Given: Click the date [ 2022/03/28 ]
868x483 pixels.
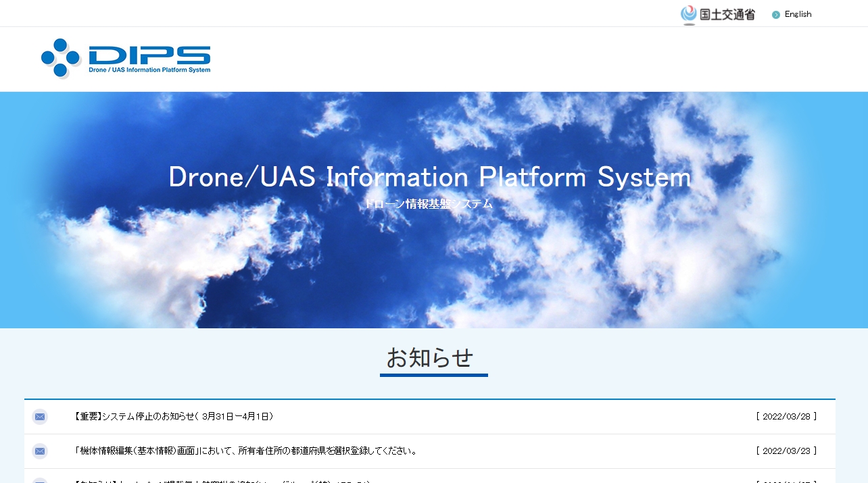Looking at the screenshot, I should tap(786, 417).
